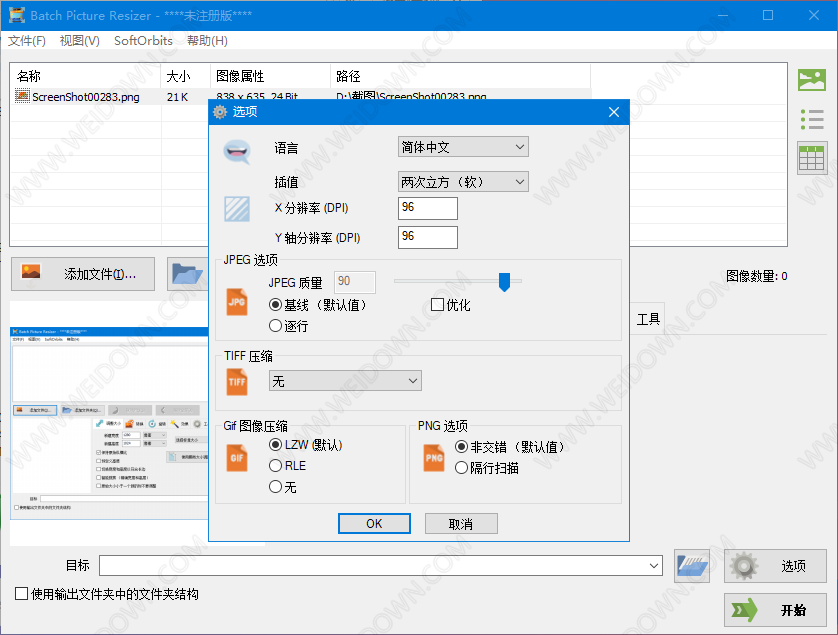Open the SoftOrbits menu
The image size is (838, 635).
point(143,41)
